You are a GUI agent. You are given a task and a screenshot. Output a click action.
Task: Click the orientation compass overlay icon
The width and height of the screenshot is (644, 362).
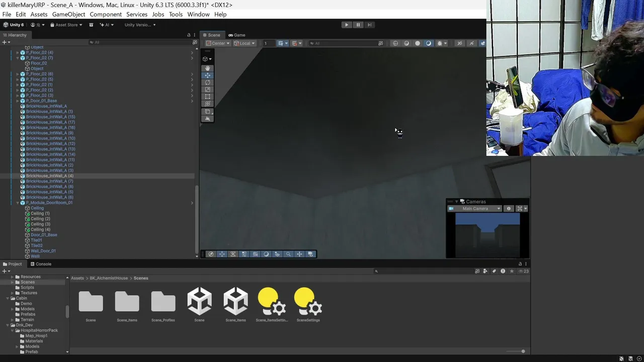coord(211,254)
